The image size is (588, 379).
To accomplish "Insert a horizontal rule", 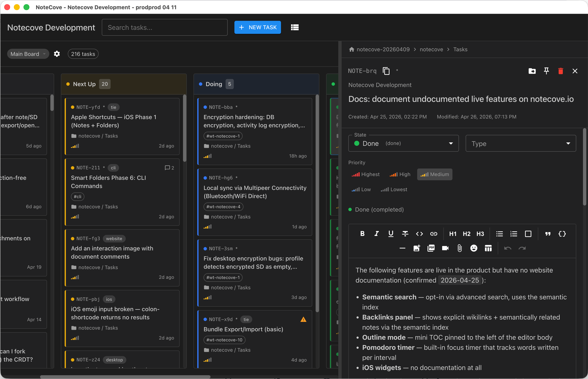I will click(x=402, y=248).
